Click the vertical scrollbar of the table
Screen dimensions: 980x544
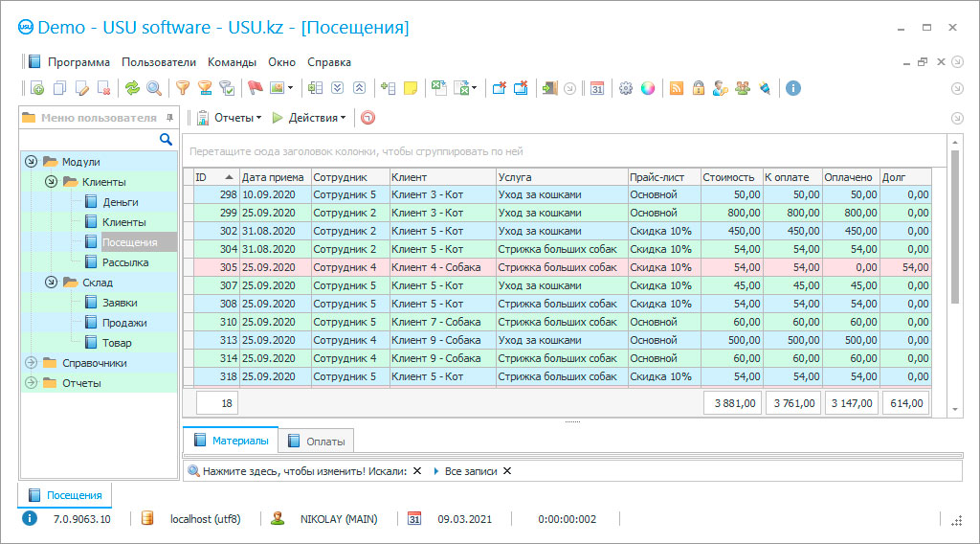[x=955, y=226]
